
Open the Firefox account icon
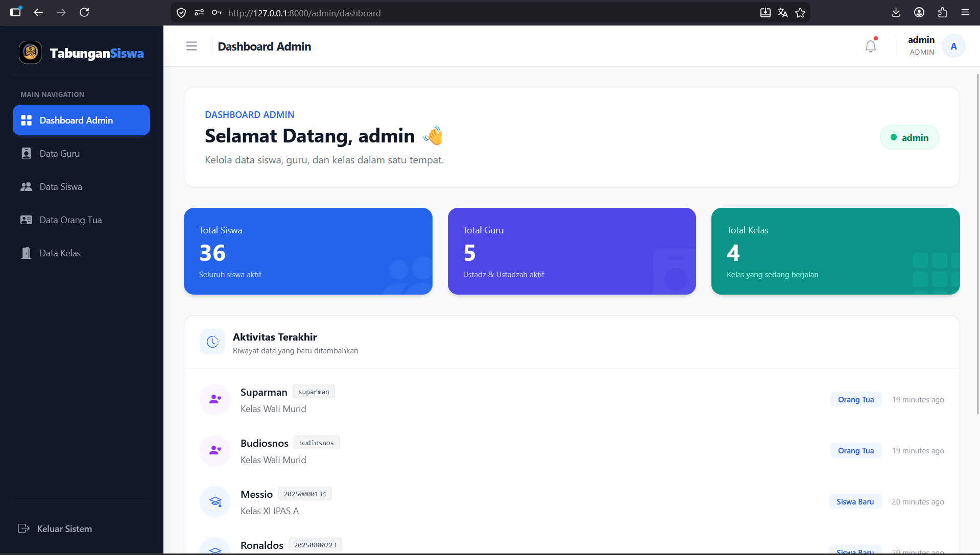click(919, 12)
